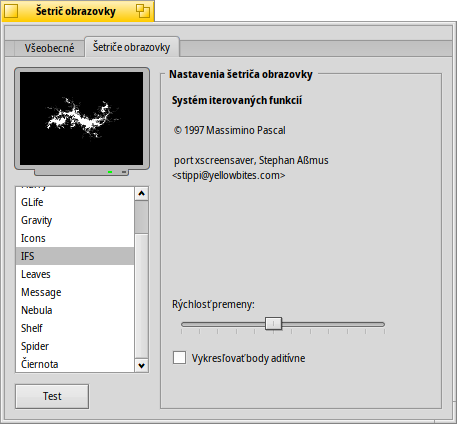
Task: Click the Rýchlosť premeny slider thumb
Action: [273, 324]
